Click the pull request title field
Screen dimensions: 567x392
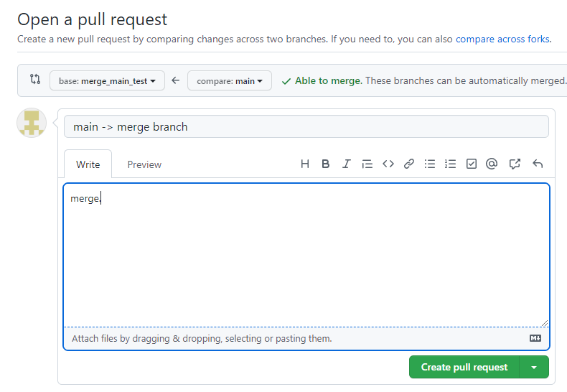pyautogui.click(x=306, y=126)
